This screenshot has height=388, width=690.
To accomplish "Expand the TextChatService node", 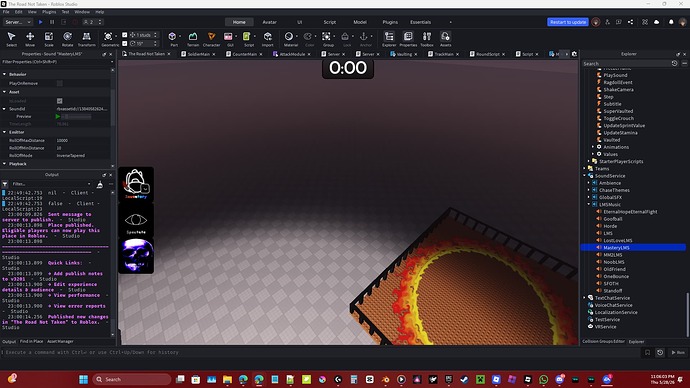I will click(x=584, y=298).
